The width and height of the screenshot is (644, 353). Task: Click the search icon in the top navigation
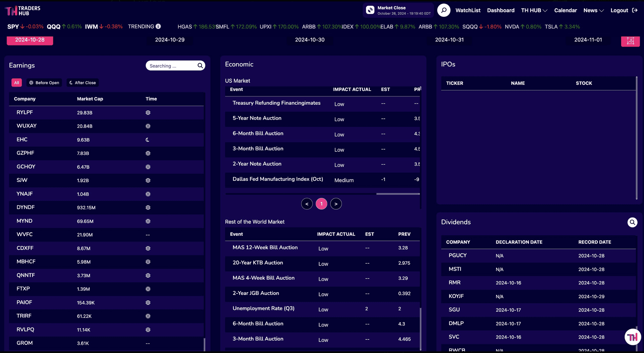coord(443,10)
